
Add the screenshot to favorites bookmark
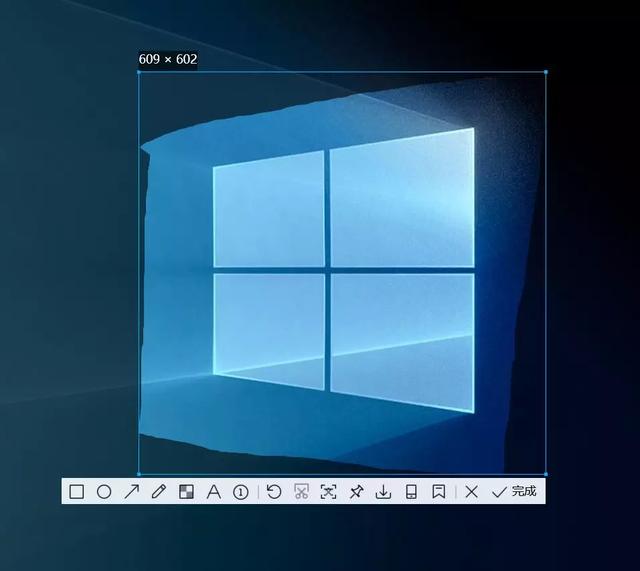tap(439, 492)
